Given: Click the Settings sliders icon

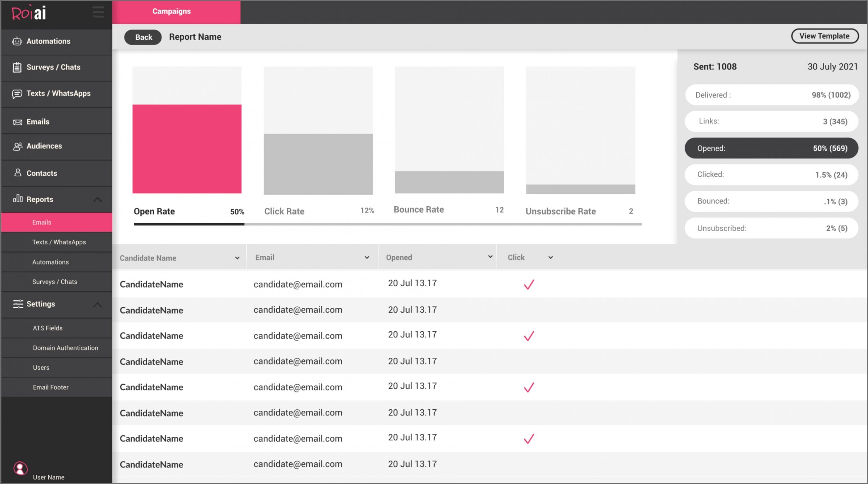Looking at the screenshot, I should pyautogui.click(x=18, y=304).
